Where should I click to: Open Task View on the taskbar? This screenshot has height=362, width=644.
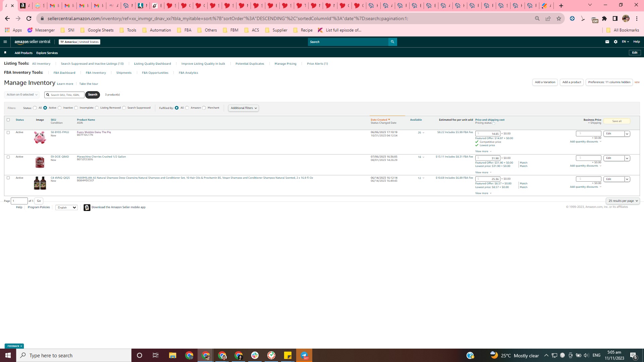155,355
